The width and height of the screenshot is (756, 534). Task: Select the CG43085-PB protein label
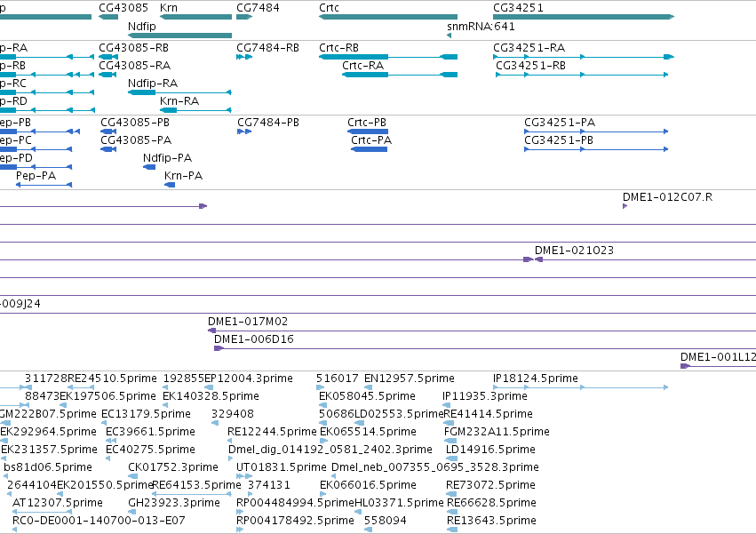(x=134, y=123)
